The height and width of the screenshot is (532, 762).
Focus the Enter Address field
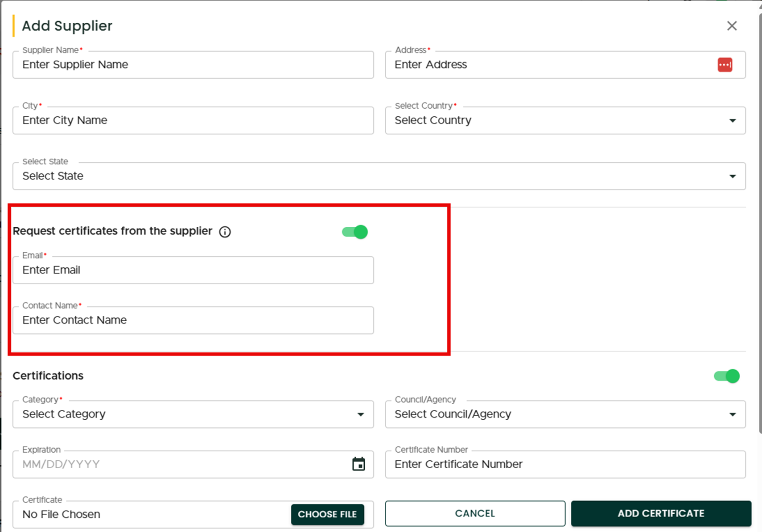pos(565,65)
